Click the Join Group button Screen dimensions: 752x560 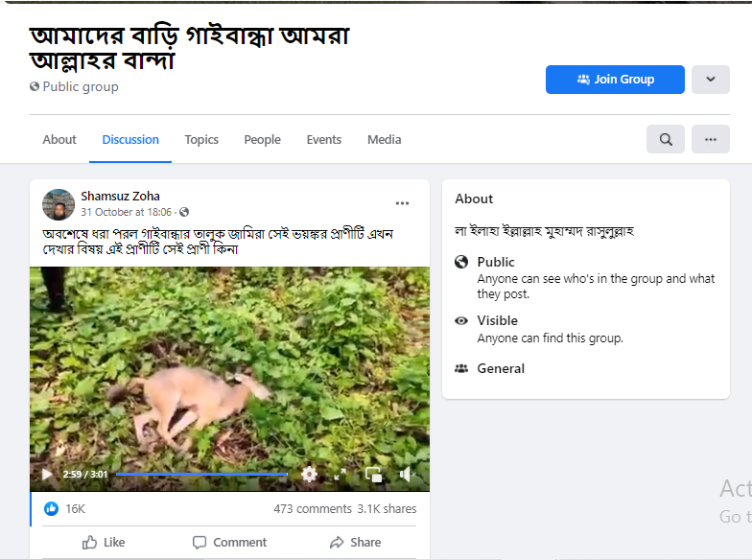click(x=615, y=80)
